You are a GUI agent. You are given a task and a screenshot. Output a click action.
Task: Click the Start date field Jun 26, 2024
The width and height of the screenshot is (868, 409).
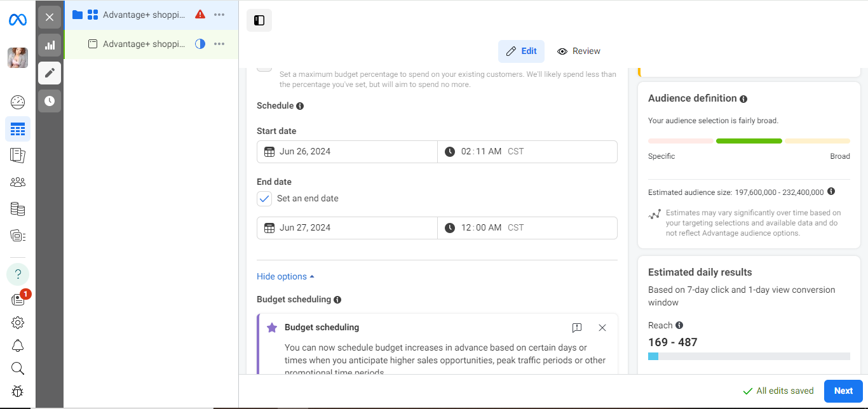tap(347, 152)
